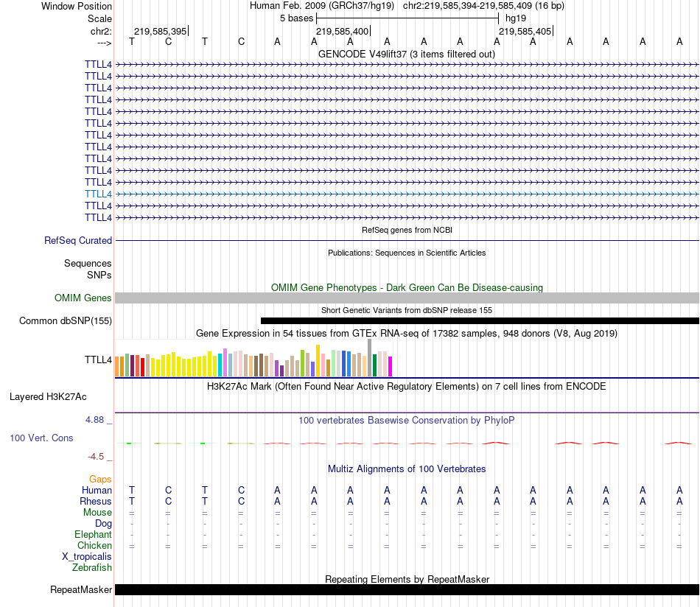The width and height of the screenshot is (700, 607).
Task: Click the Zebrafish alignment row label
Action: pos(92,568)
